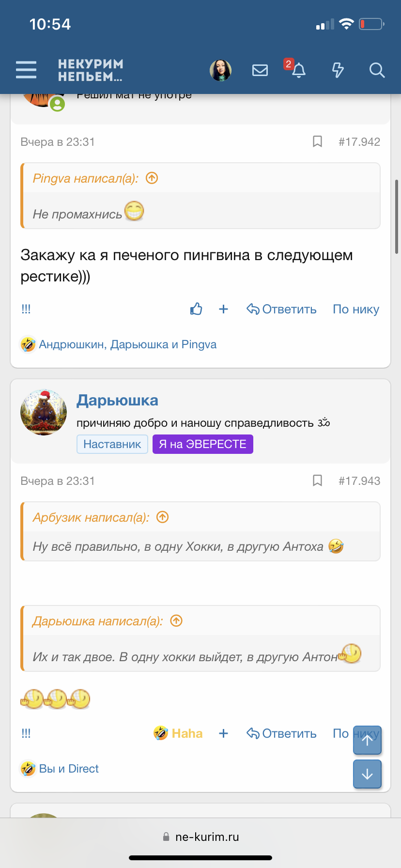Open reaction picker with the plus icon
Viewport: 401px width, 868px height.
pyautogui.click(x=223, y=309)
